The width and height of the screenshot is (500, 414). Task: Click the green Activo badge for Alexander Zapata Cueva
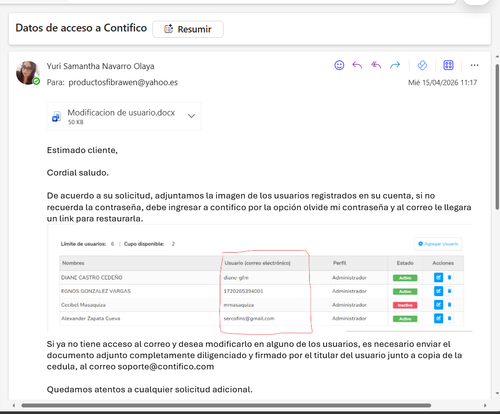point(405,319)
